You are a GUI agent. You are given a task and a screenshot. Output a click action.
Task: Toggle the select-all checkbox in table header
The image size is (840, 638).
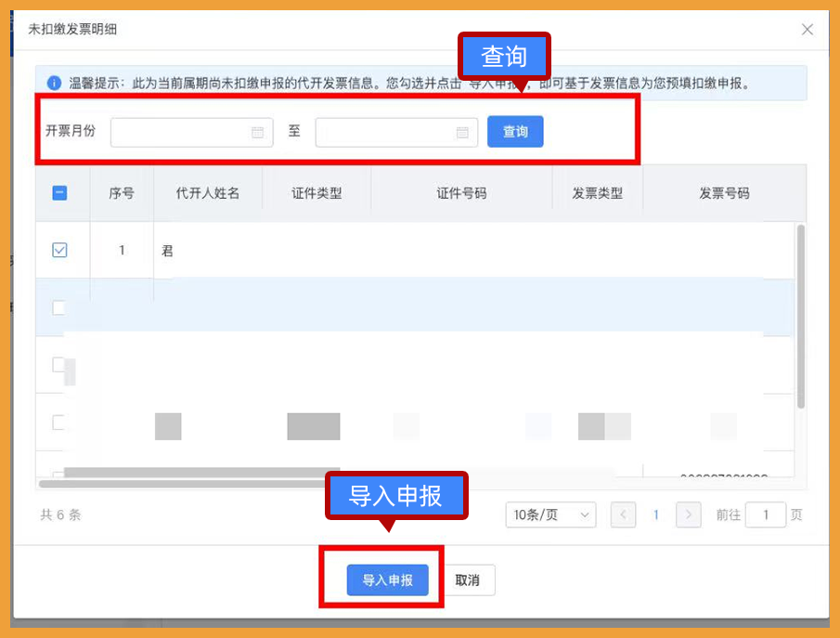click(59, 192)
